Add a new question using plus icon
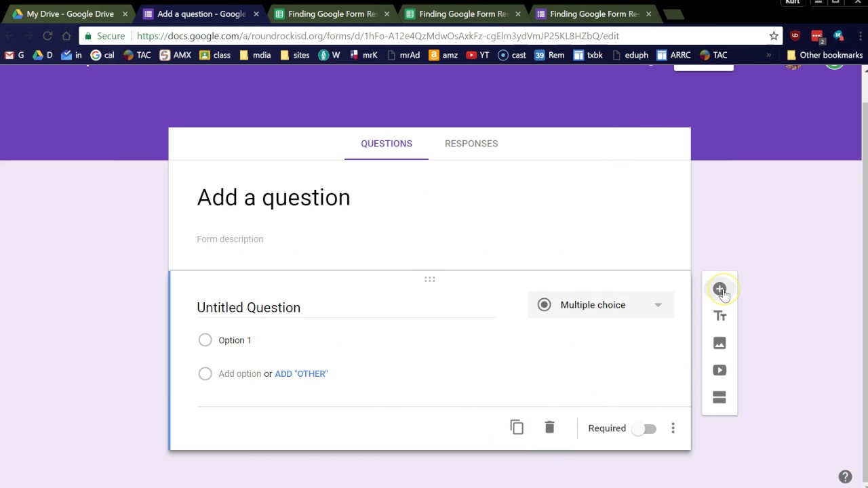 click(x=719, y=289)
